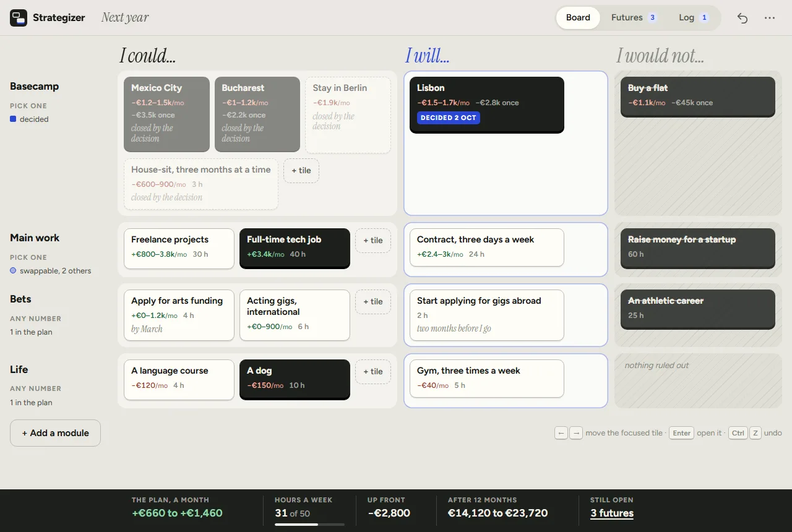Open the Lisbon tile
Screen dimensions: 792x532
[x=487, y=105]
